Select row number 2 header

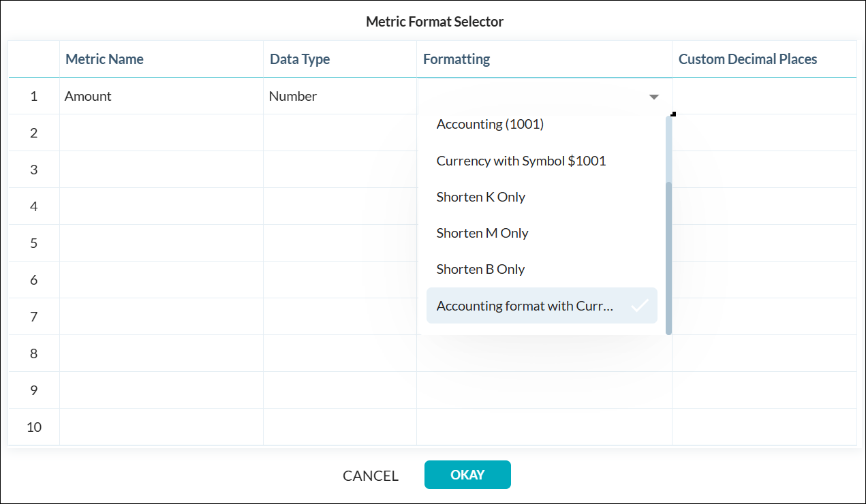[34, 133]
